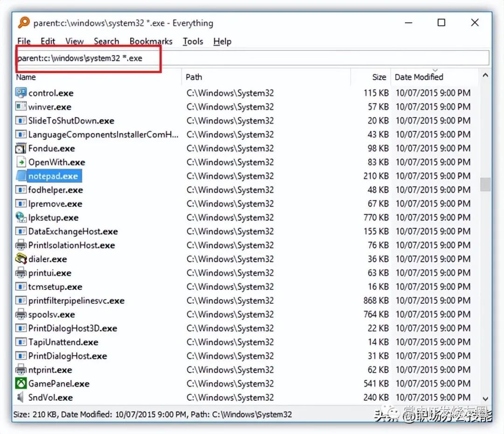Focus the search query input box
This screenshot has width=504, height=434.
click(x=252, y=58)
